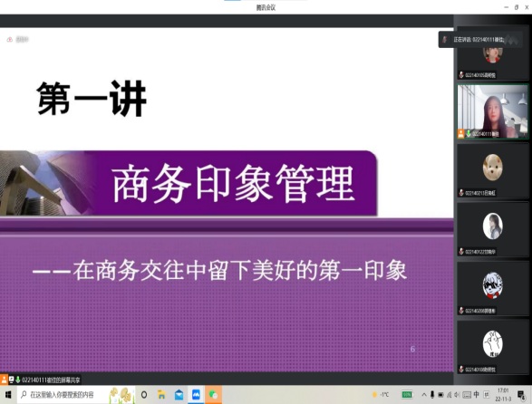Click the orange host icon on active video tile
Screen dimensions: 532x404
pos(460,134)
